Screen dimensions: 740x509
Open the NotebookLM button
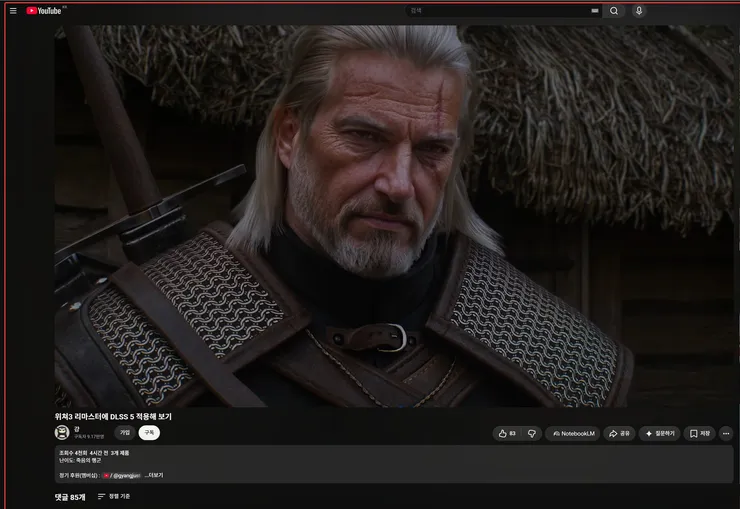573,434
